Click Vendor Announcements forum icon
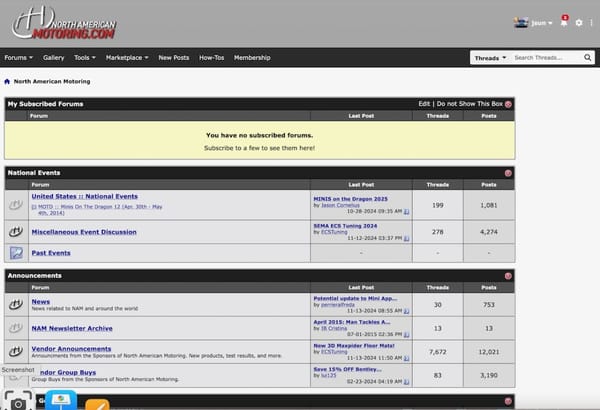 (16, 351)
